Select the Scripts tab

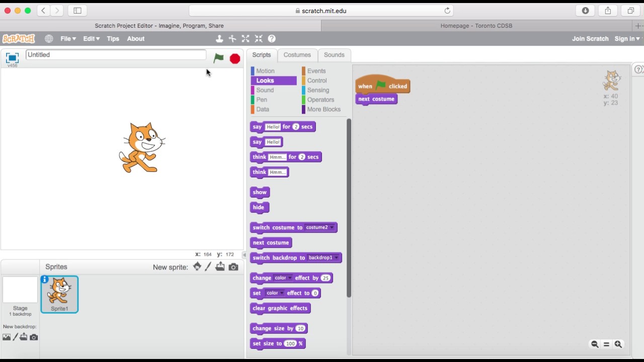tap(261, 55)
